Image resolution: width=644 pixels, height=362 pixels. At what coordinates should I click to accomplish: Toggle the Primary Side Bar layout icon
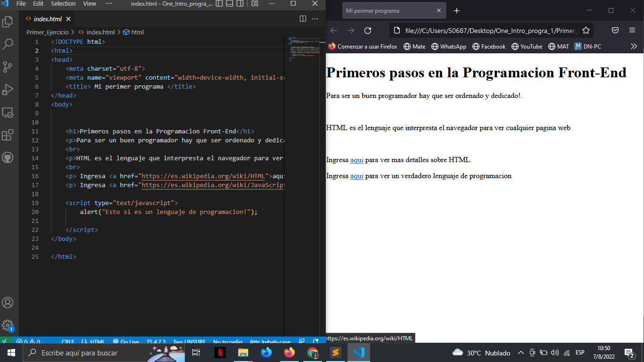219,4
